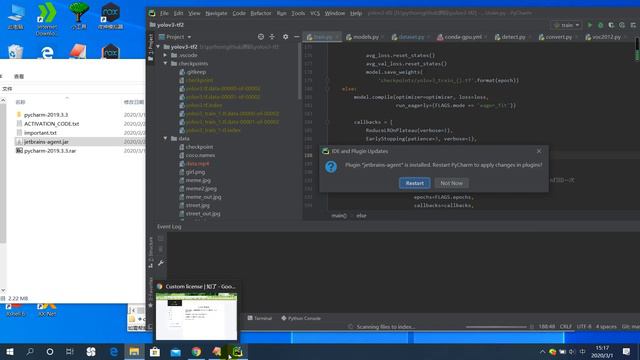
Task: Open the File menu in PyCharm
Action: (164, 13)
